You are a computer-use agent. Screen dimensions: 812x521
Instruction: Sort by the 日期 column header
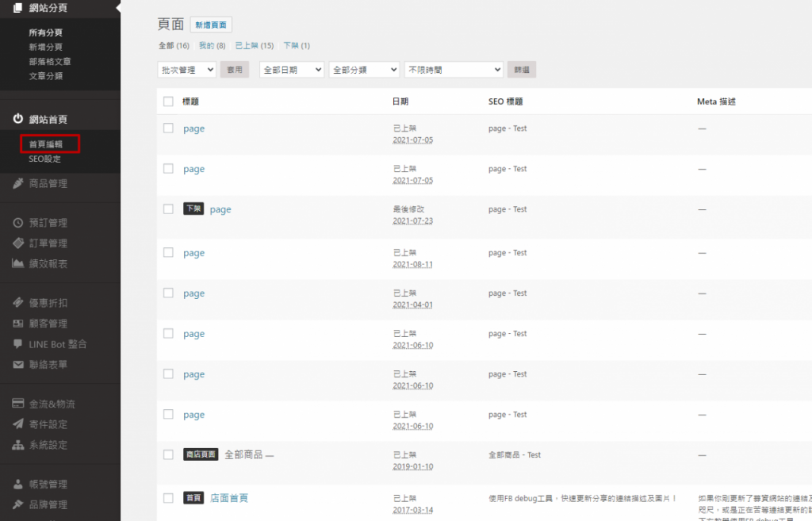pyautogui.click(x=400, y=102)
